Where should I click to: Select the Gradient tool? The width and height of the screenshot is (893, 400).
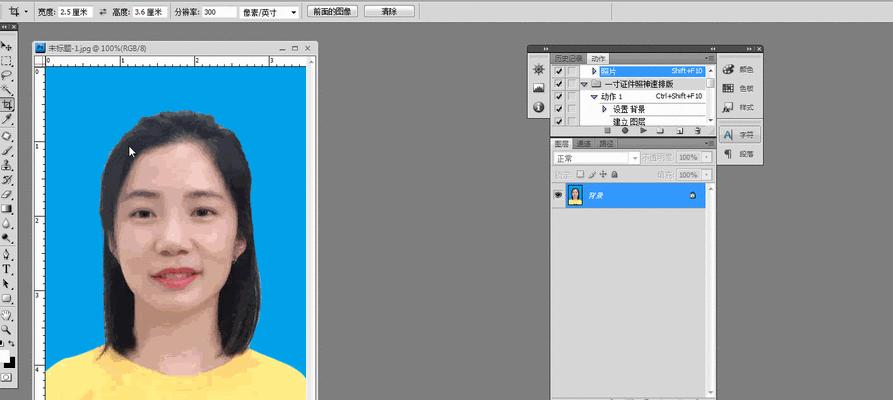(x=7, y=209)
